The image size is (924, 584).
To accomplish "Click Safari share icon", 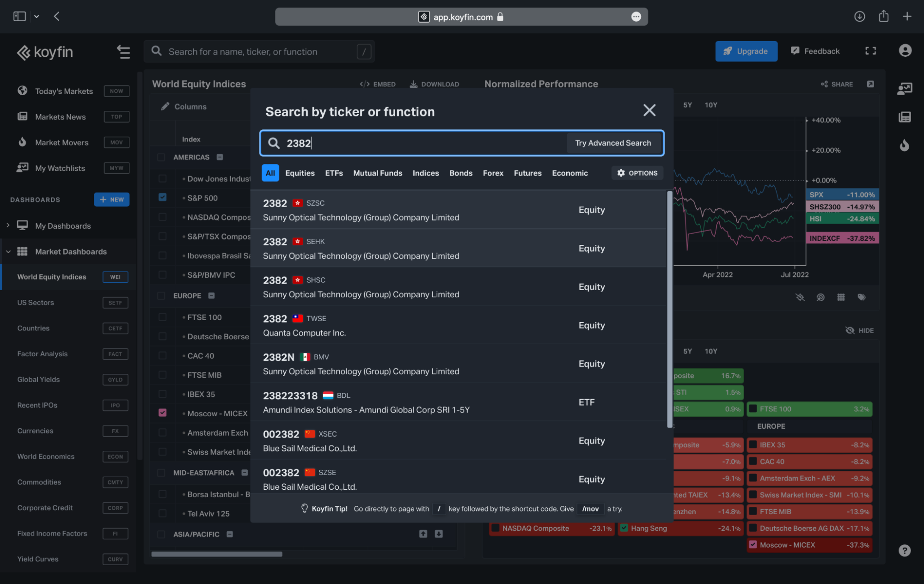I will point(883,16).
